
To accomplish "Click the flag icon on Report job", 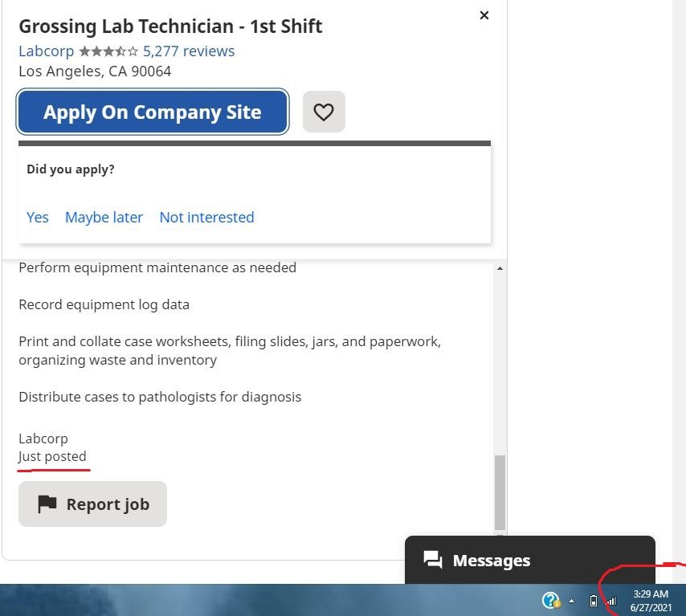I will [x=47, y=504].
